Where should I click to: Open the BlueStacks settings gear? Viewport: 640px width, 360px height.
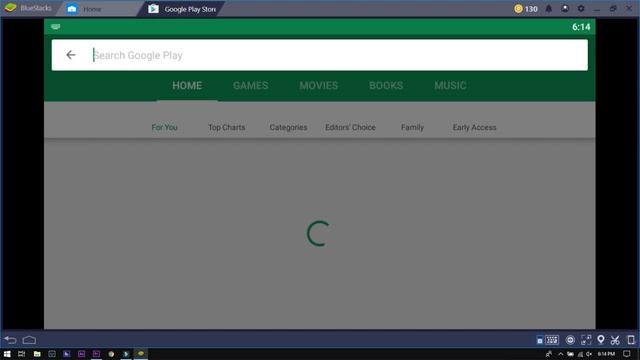(581, 9)
